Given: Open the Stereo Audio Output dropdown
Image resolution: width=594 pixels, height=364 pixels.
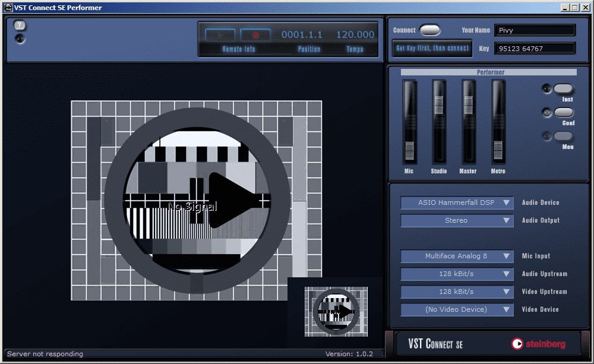Looking at the screenshot, I should (457, 220).
